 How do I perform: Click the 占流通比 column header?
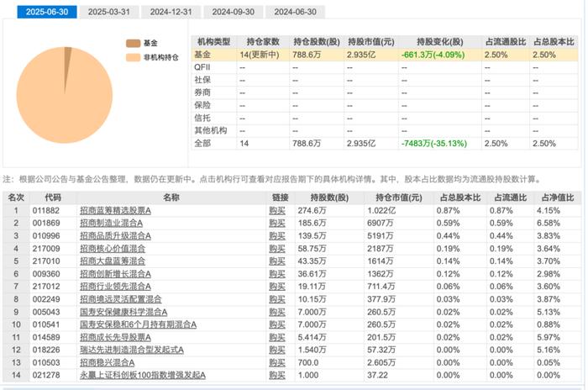pyautogui.click(x=511, y=198)
